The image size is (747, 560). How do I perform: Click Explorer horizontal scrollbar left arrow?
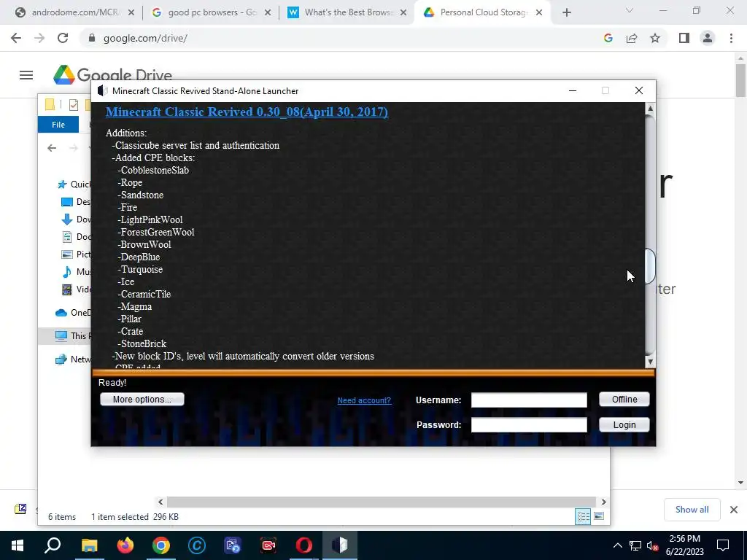click(160, 502)
